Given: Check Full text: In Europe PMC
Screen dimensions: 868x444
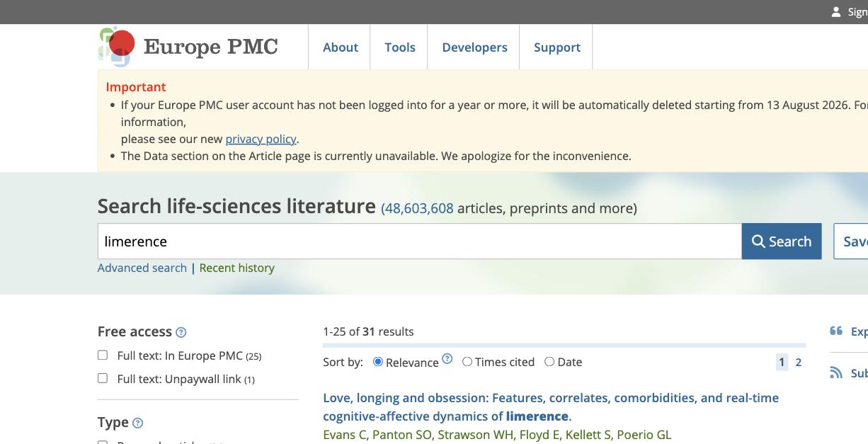Looking at the screenshot, I should pos(103,355).
